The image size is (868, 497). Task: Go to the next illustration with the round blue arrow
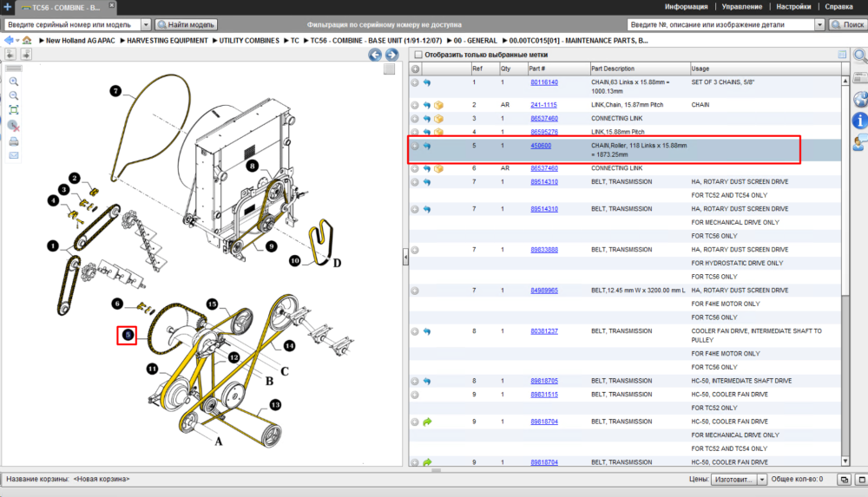point(392,55)
